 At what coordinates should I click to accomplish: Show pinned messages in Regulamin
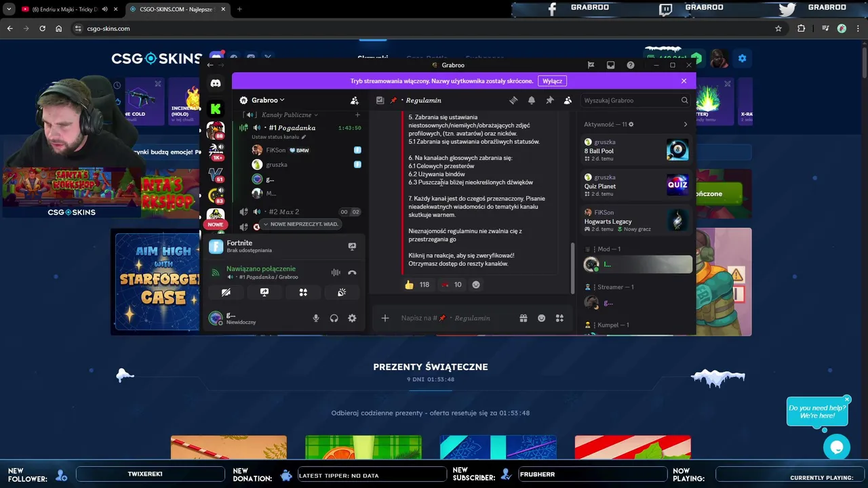point(550,100)
